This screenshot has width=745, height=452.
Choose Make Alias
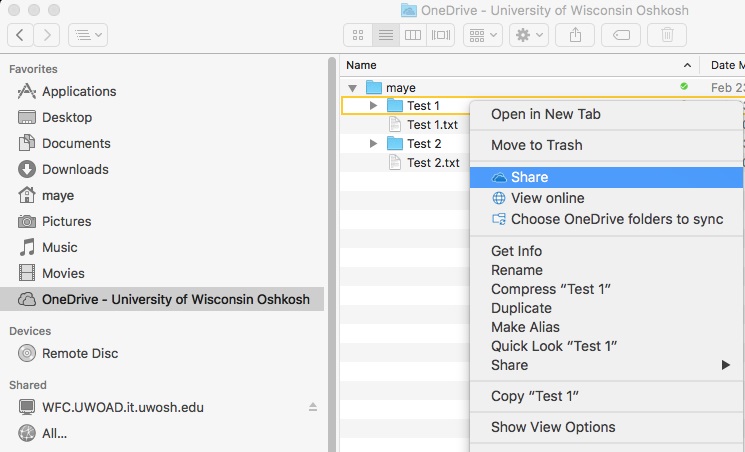(606, 327)
